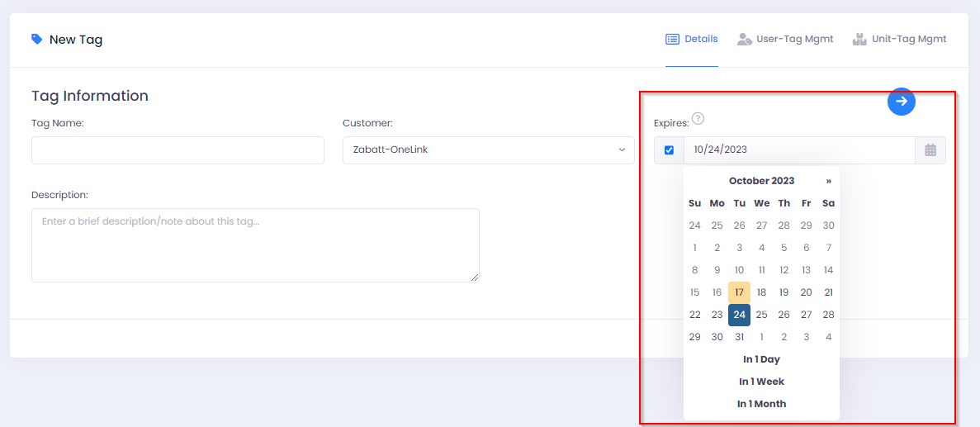Click the blue arrow next button
980x427 pixels.
point(902,102)
